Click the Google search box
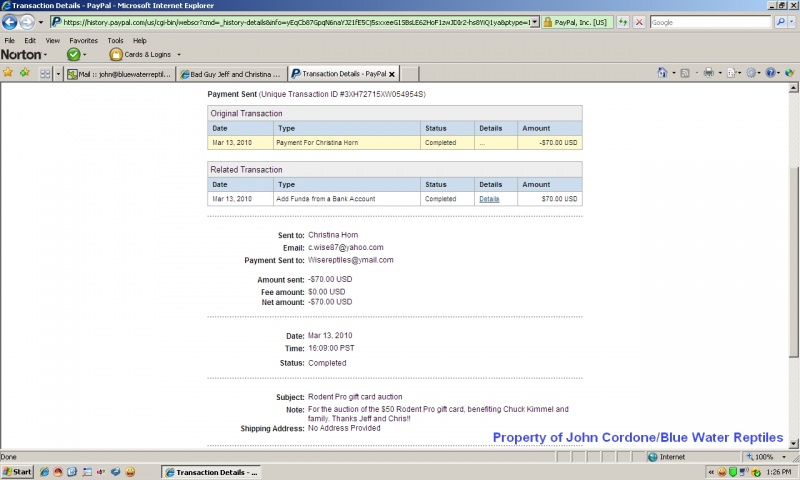This screenshot has width=800, height=480. pyautogui.click(x=710, y=22)
